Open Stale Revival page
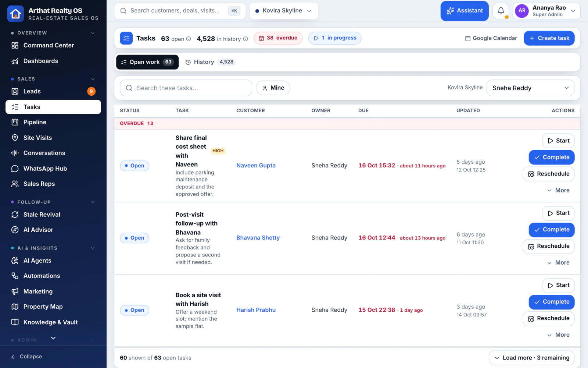 pos(53,215)
